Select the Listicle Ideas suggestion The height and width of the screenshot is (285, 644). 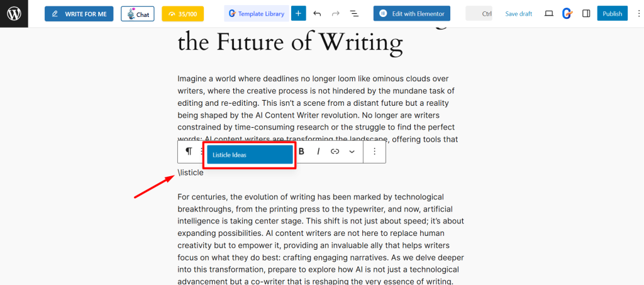point(250,155)
